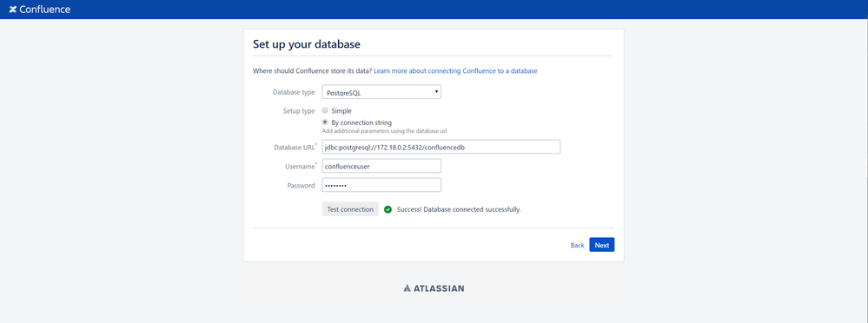This screenshot has height=323, width=868.
Task: Click the Atlassian triangle logo icon
Action: [x=407, y=288]
